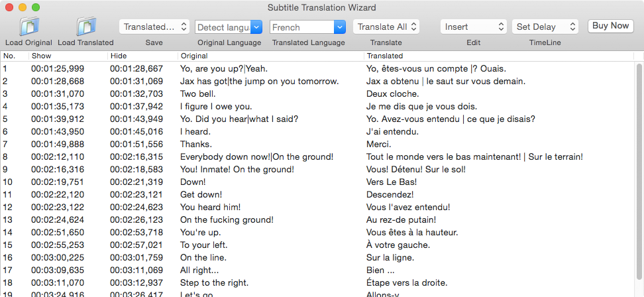This screenshot has width=644, height=297.
Task: Click translation 'Jax a obtenu | le saut sur vous demain.'
Action: click(446, 82)
